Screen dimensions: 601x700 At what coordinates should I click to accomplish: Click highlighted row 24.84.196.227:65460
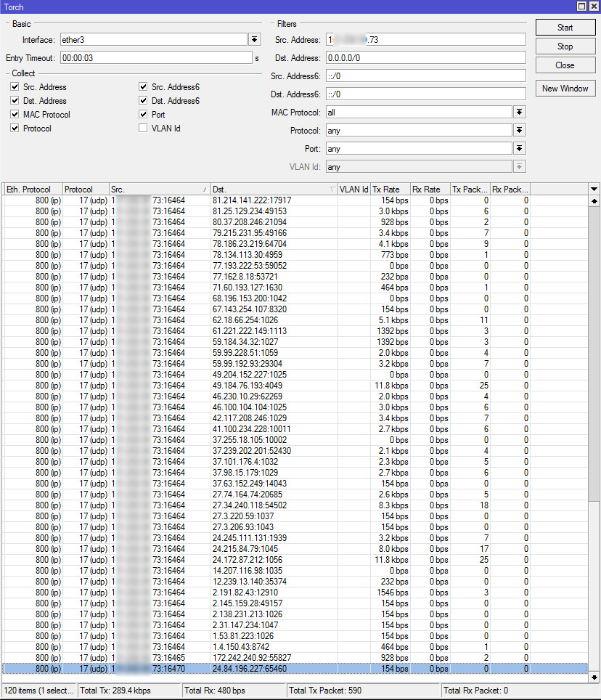(x=295, y=668)
